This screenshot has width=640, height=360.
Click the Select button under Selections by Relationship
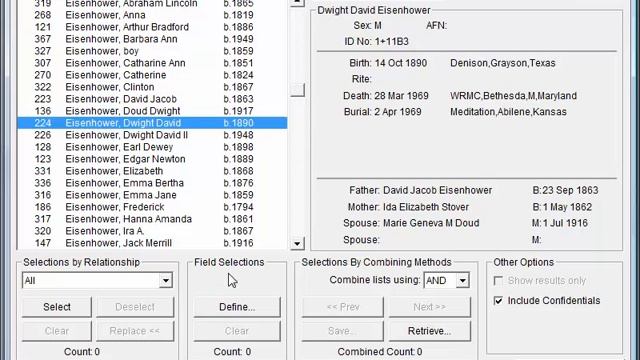point(57,307)
